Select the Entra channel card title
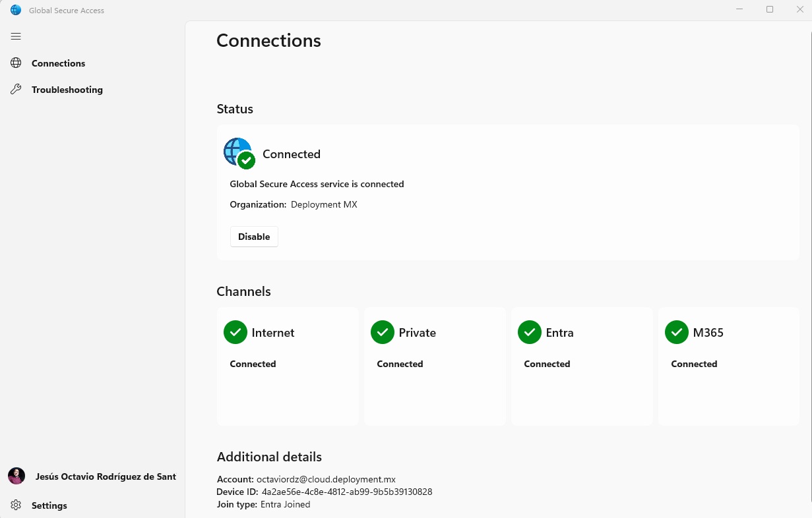The width and height of the screenshot is (812, 518). 560,333
